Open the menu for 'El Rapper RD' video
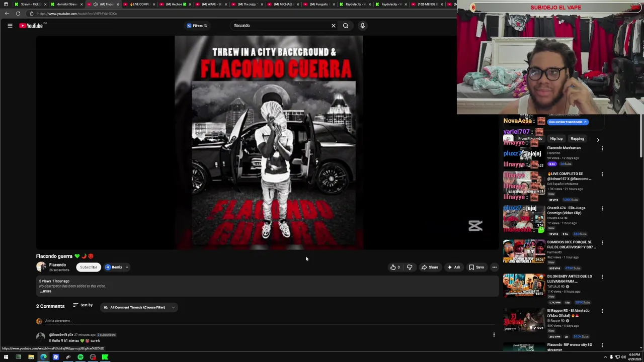644x362 pixels. click(602, 311)
